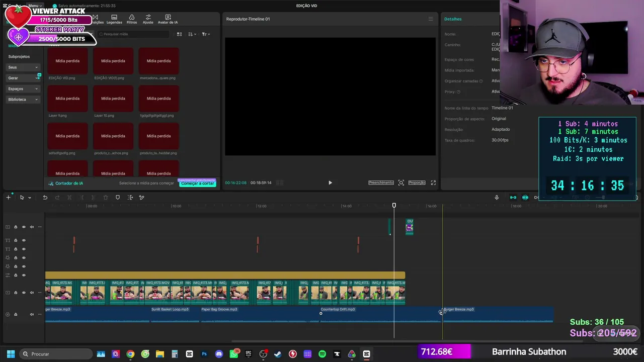644x362 pixels.
Task: Select the Sunlit Basket Loop.mp3 audio clip
Action: [175, 314]
